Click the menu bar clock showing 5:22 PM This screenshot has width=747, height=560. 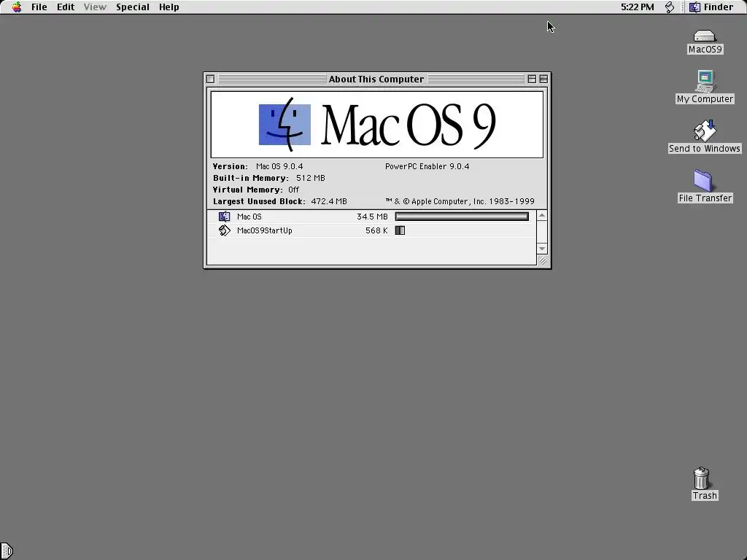coord(638,7)
